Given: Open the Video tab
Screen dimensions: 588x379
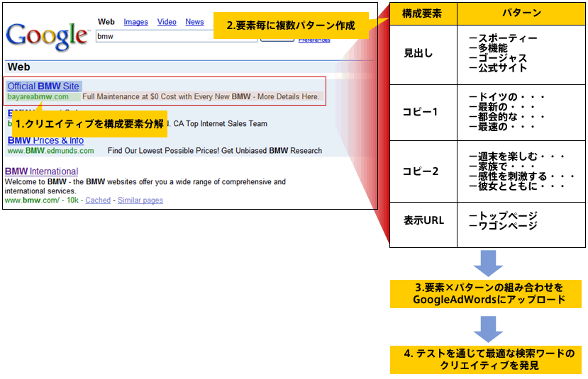Looking at the screenshot, I should (x=167, y=22).
